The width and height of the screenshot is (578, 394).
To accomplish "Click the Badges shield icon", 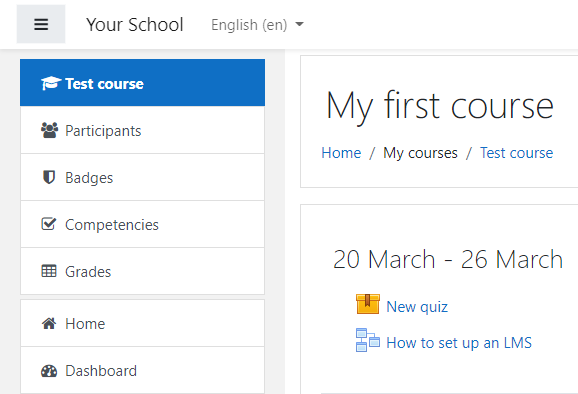I will coord(49,177).
